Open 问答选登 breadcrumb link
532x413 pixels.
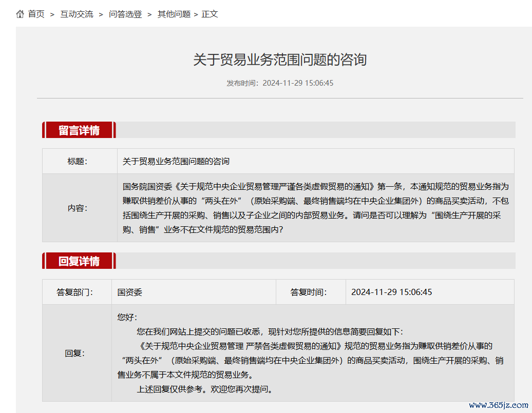tap(125, 14)
